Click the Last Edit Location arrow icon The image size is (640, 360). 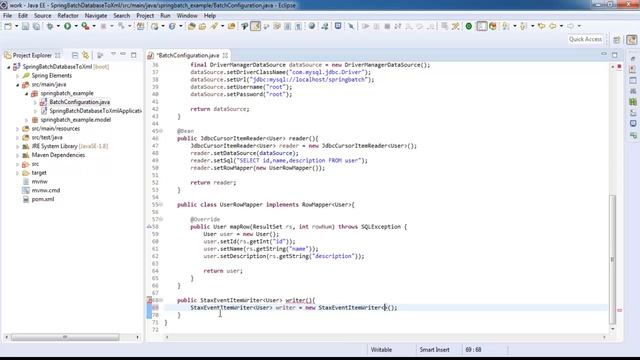[541, 26]
